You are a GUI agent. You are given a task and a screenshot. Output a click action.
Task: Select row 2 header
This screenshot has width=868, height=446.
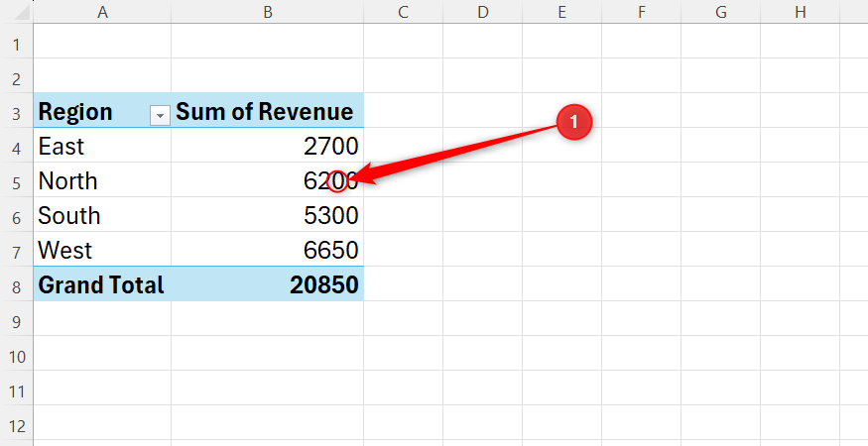click(17, 75)
